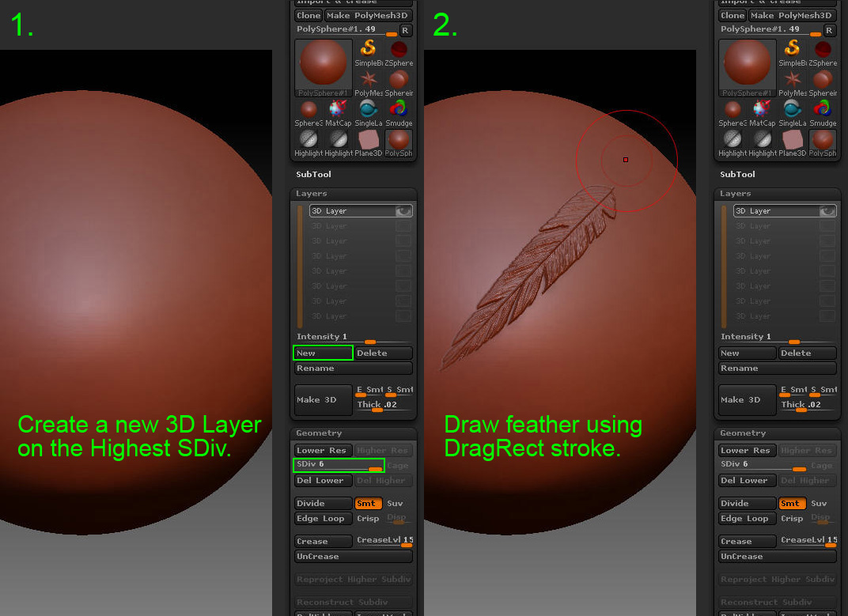848x616 pixels.
Task: Click Delete layer button in step 1 panel
Action: 384,353
